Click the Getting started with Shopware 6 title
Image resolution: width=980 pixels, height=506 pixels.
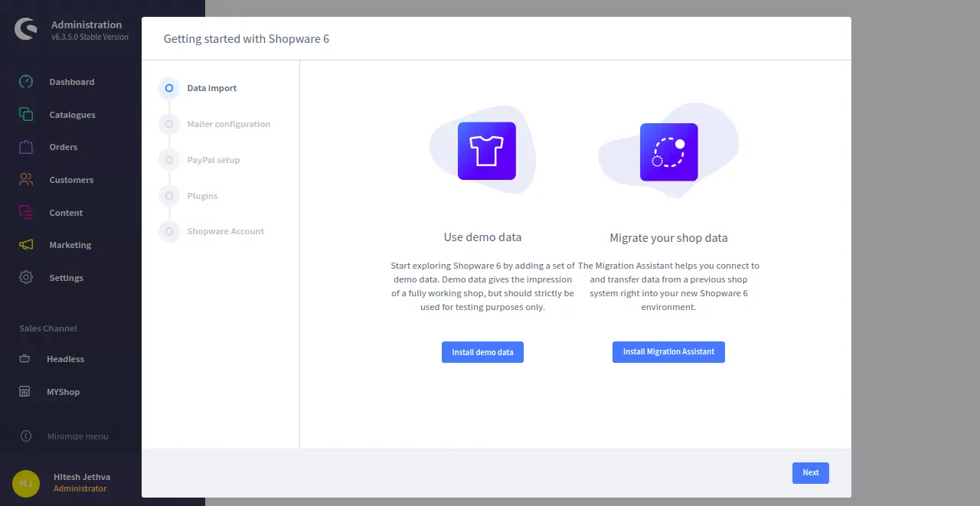point(247,38)
